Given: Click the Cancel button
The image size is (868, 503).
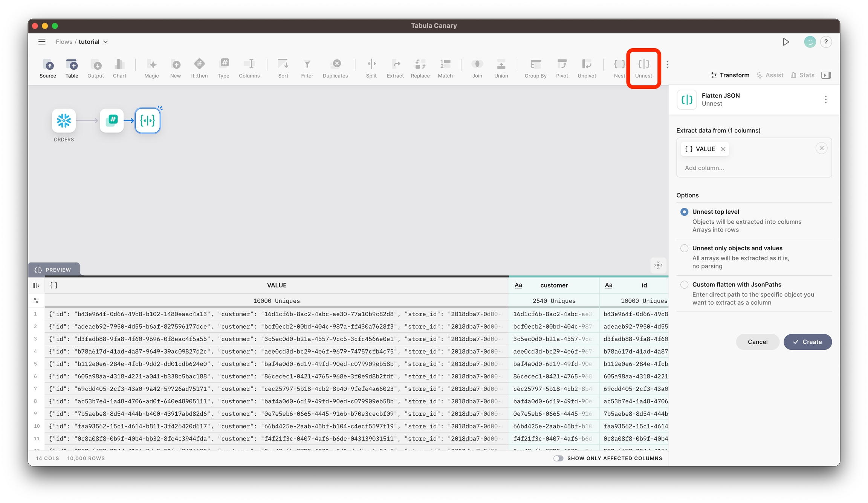Looking at the screenshot, I should [757, 342].
